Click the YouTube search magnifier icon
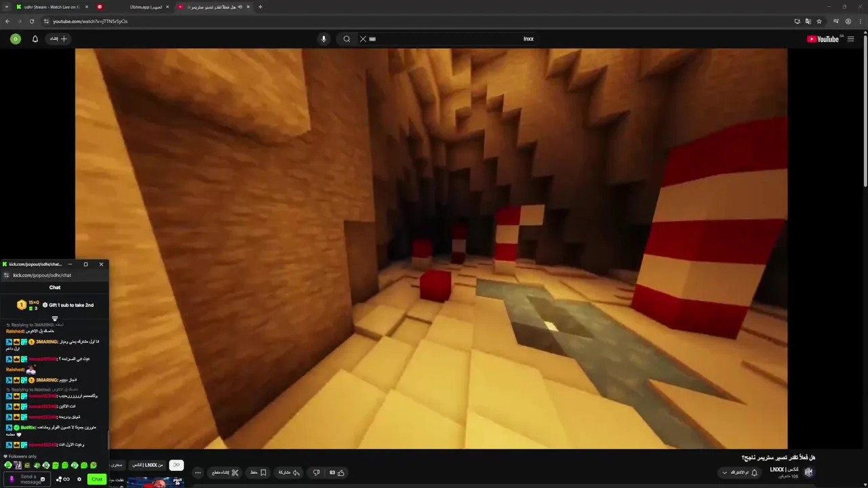The height and width of the screenshot is (488, 868). point(347,39)
